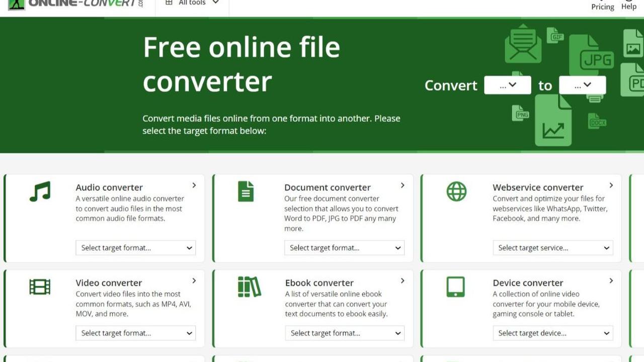Click the arrow chevron on Device converter card
The width and height of the screenshot is (644, 362).
coord(611,281)
